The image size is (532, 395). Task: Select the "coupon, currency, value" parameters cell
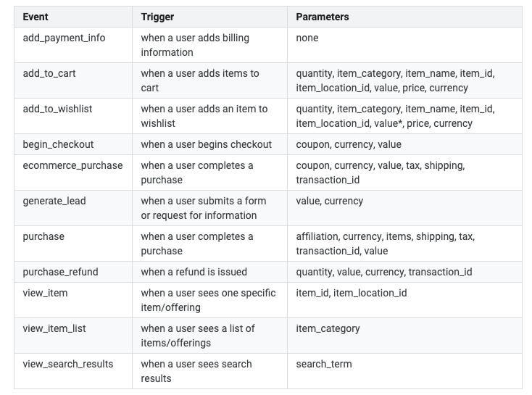(x=349, y=144)
